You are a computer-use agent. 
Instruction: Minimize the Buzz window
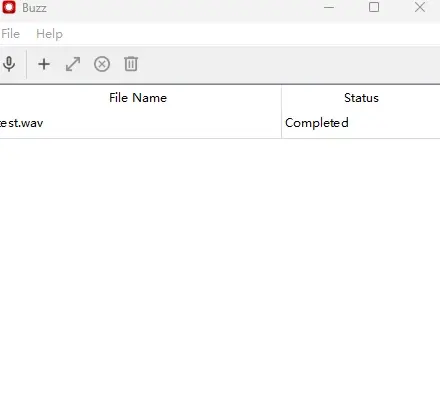pyautogui.click(x=329, y=7)
